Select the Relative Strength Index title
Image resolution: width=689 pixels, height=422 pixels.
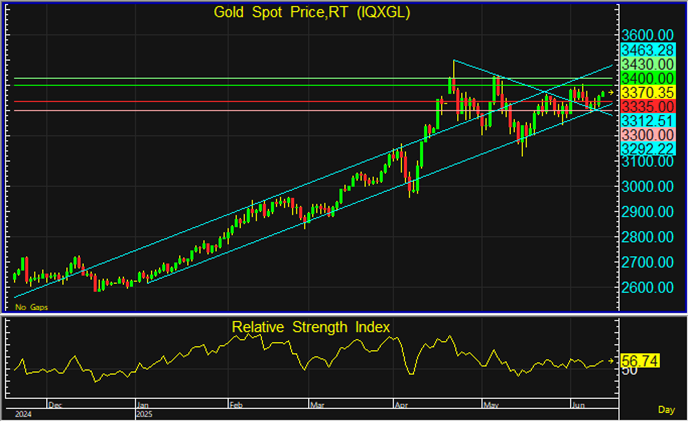[x=311, y=327]
